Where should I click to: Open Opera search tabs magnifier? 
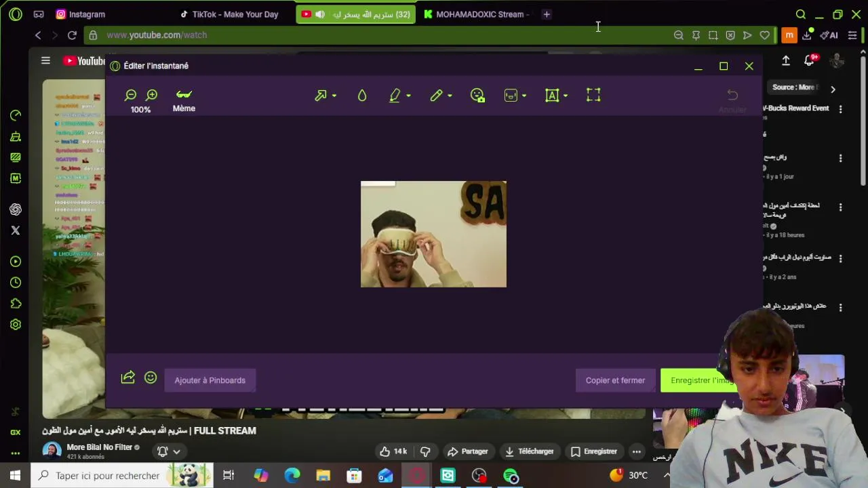tap(801, 14)
